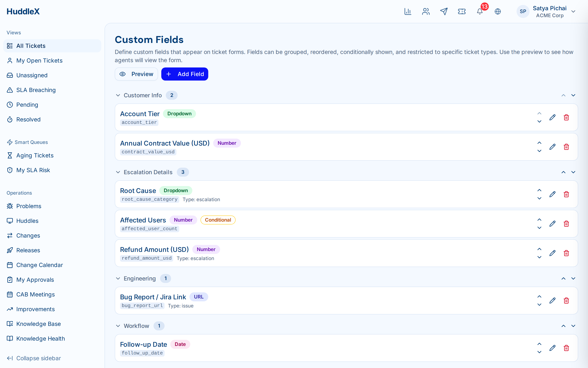Open My SLA Risk queue
Screen dimensions: 588x368
tap(52, 170)
